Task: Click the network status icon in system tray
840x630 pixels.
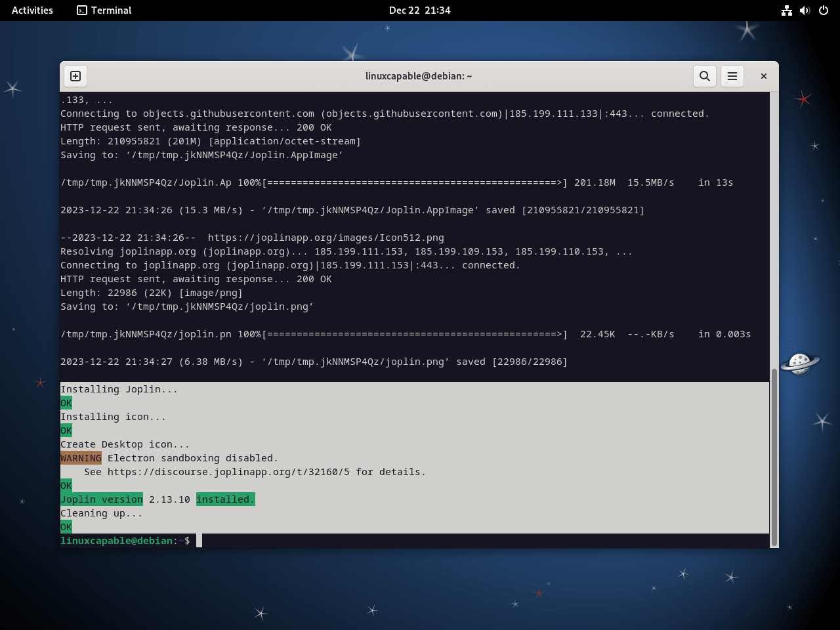Action: [x=787, y=10]
